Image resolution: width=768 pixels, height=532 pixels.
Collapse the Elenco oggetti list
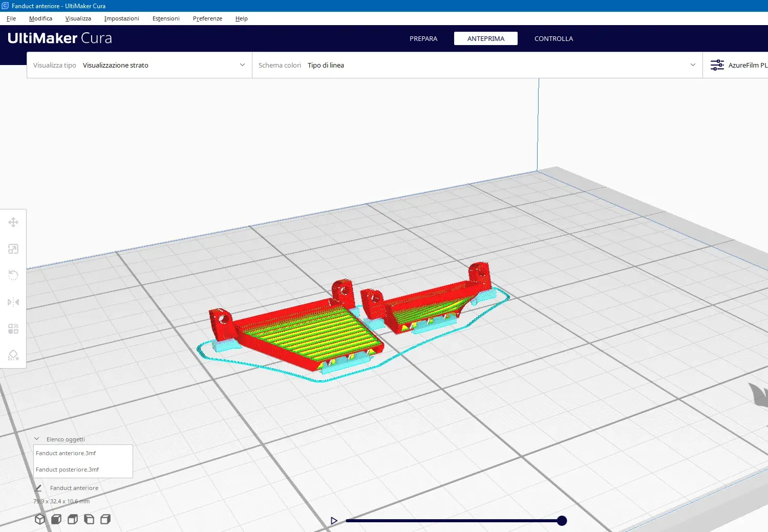[37, 439]
